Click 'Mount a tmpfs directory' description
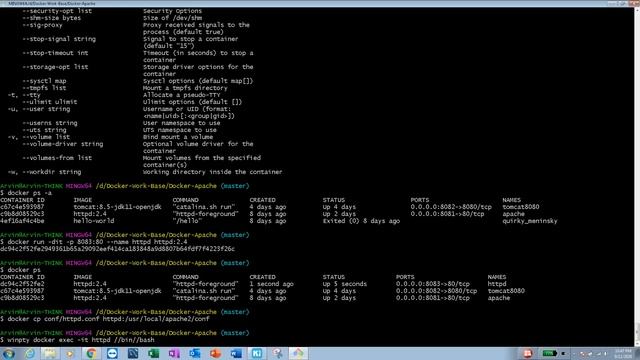 (185, 88)
